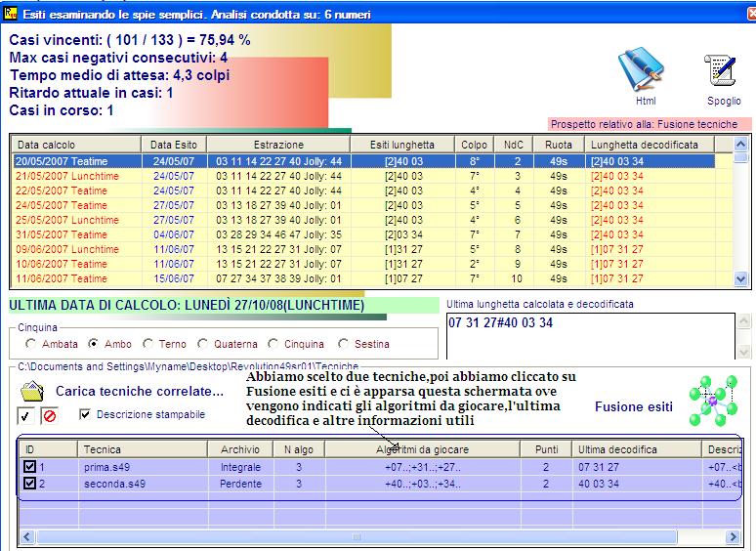
Task: Sort by Data calcolo column header
Action: tap(75, 145)
